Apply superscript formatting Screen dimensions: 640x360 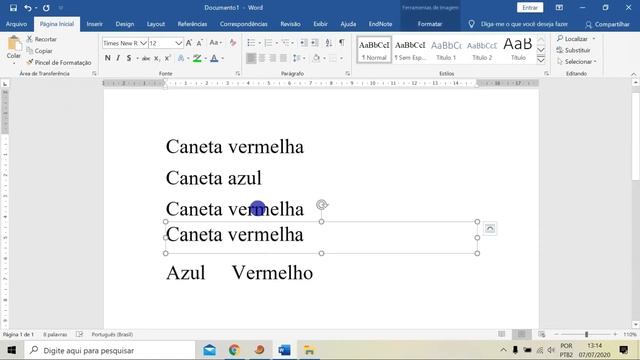click(x=167, y=58)
